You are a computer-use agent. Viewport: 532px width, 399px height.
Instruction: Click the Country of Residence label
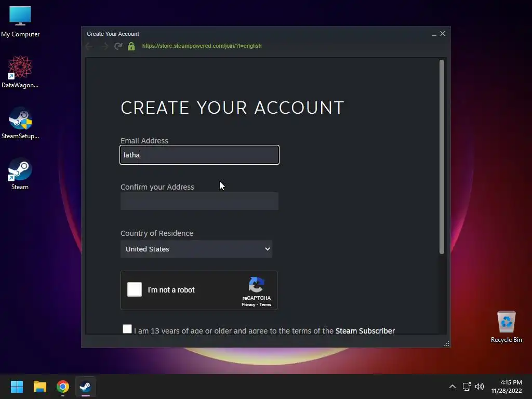pos(157,233)
